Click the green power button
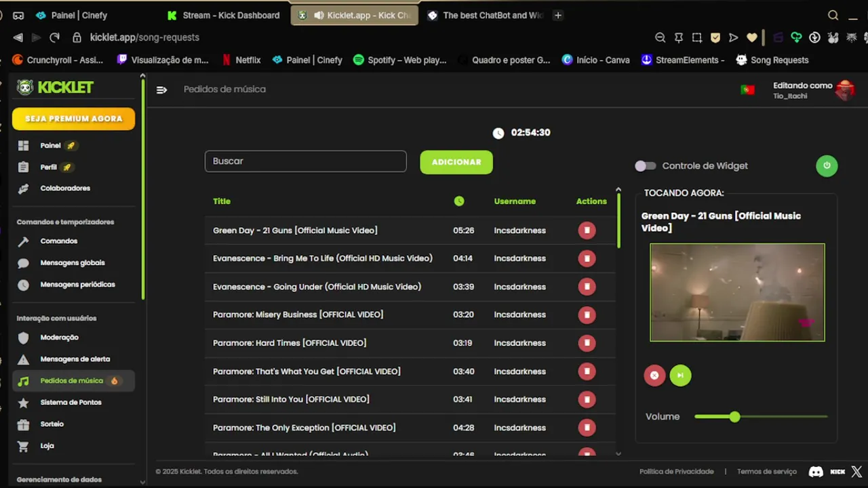 pyautogui.click(x=827, y=165)
